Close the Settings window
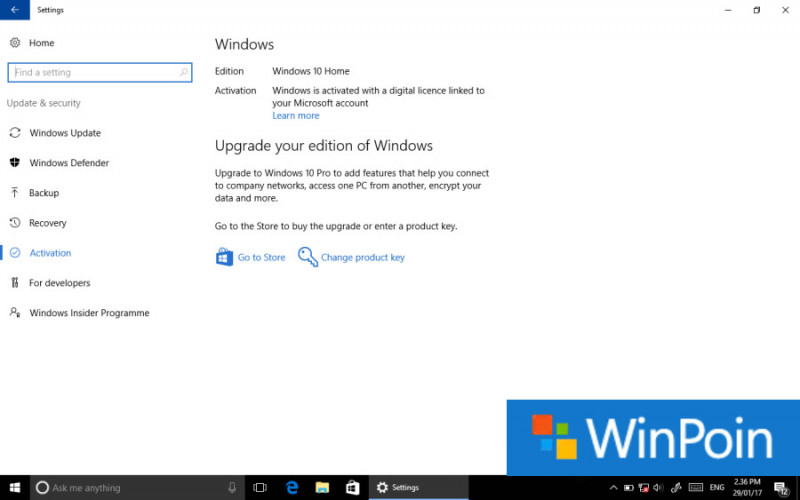Viewport: 800px width, 500px height. (x=785, y=10)
